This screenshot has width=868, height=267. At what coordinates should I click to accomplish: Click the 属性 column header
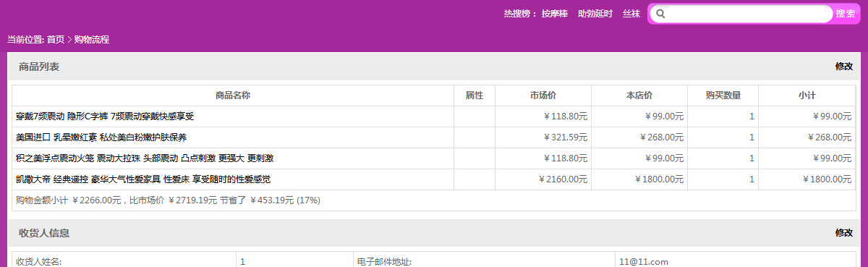(x=475, y=96)
